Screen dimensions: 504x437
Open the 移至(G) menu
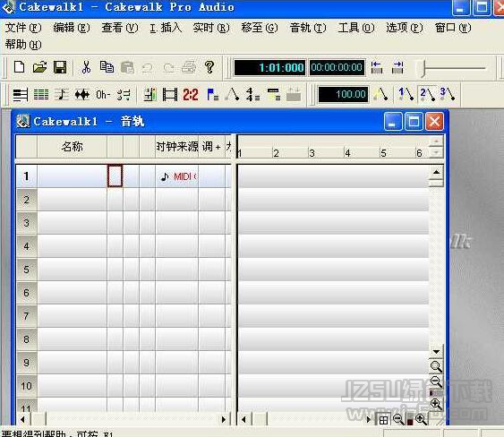[x=260, y=28]
